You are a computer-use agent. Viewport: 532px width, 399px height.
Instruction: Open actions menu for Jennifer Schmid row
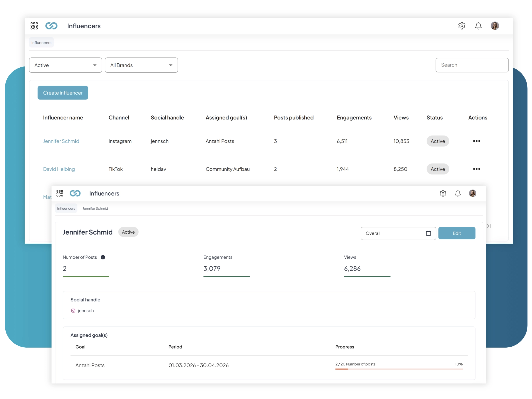click(x=476, y=141)
